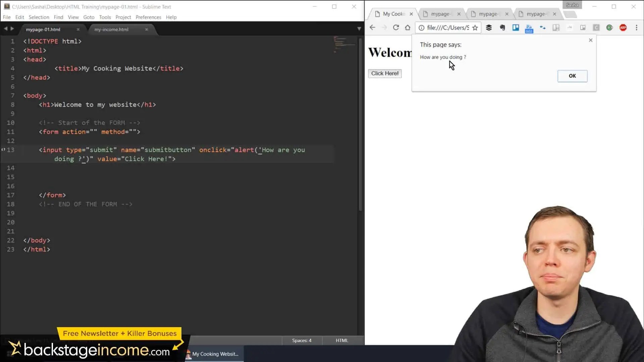Bookmark page with the star icon
The image size is (644, 362).
pyautogui.click(x=475, y=28)
